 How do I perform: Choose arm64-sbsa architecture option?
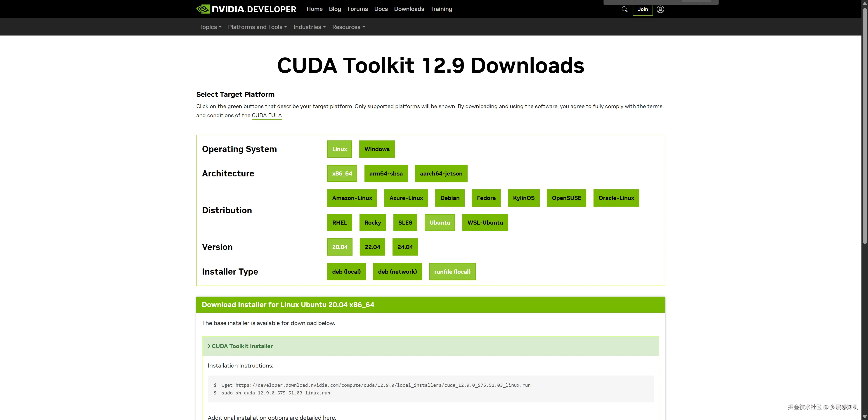386,174
